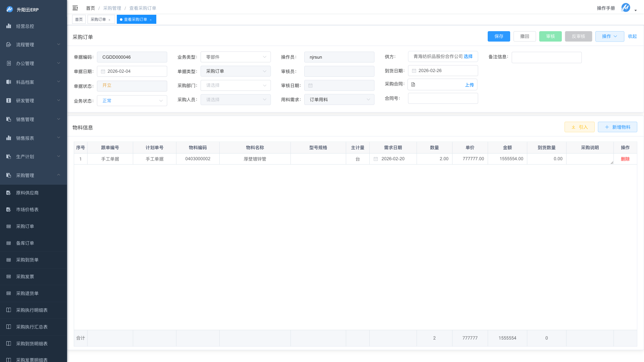Click 引入 import download button
Viewport: 644px width, 362px height.
[x=579, y=127]
